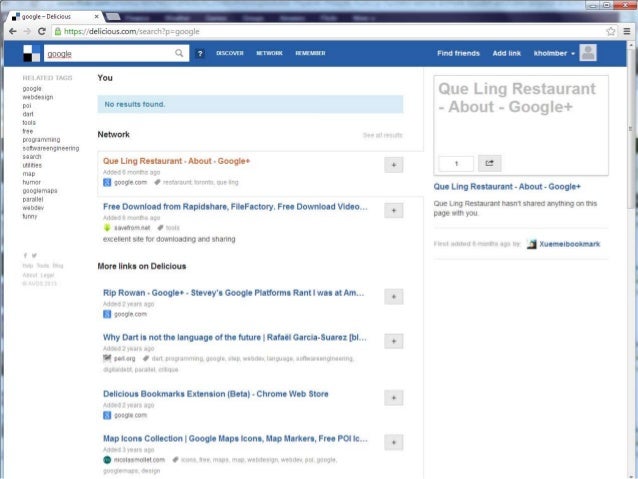
Task: Click Xuemeibookmark user thumbnail
Action: [x=531, y=244]
